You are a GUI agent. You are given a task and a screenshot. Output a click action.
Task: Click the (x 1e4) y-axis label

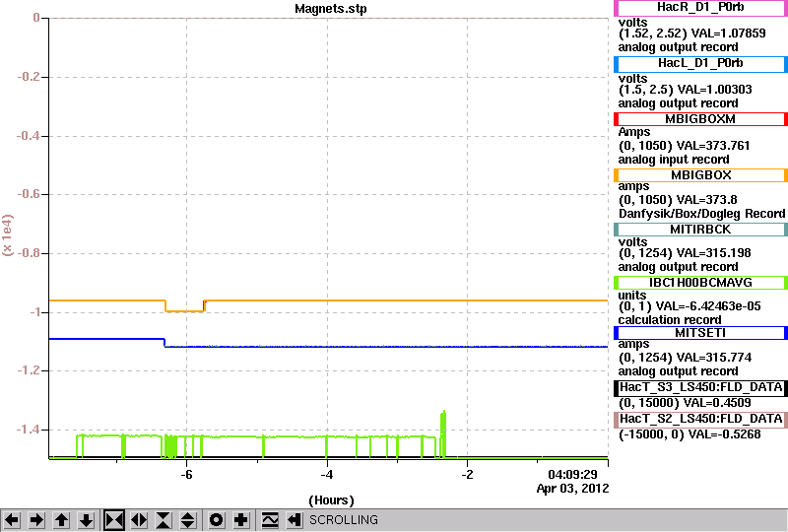coord(8,234)
